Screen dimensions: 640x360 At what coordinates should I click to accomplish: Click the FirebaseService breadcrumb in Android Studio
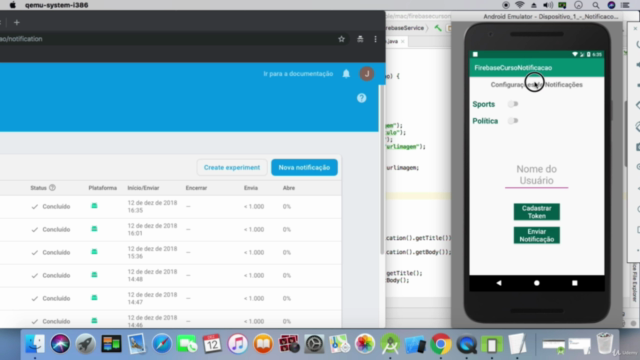point(404,28)
